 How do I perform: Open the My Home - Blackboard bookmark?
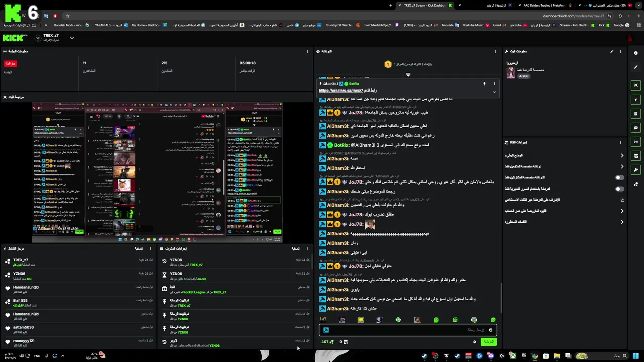click(149, 25)
